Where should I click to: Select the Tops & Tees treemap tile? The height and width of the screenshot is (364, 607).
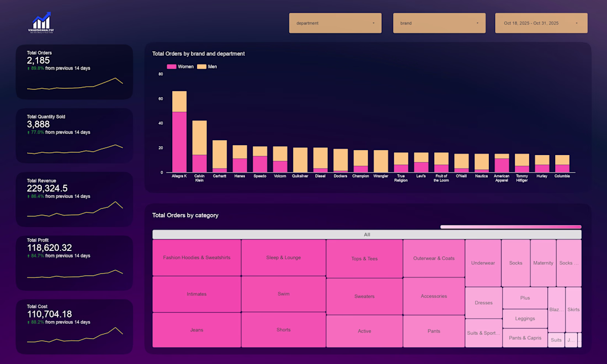[364, 259]
